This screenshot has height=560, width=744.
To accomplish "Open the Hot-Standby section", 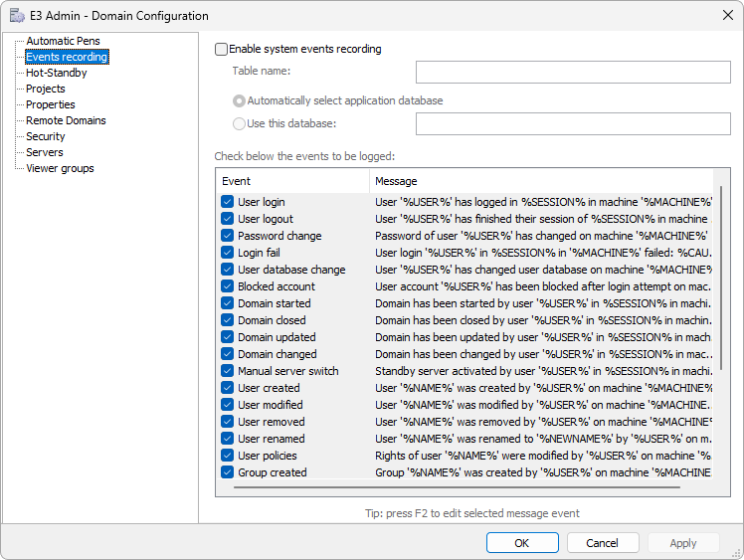I will (57, 73).
